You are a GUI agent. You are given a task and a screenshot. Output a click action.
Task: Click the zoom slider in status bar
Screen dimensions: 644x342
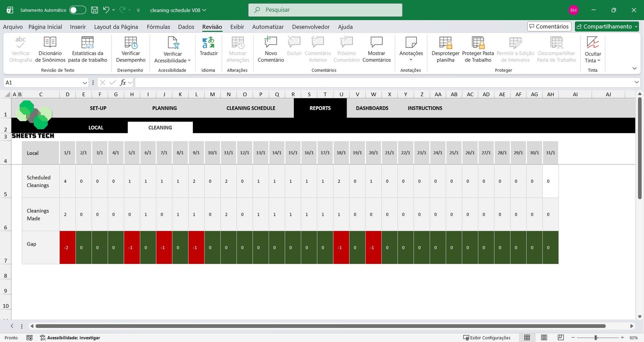[596, 338]
